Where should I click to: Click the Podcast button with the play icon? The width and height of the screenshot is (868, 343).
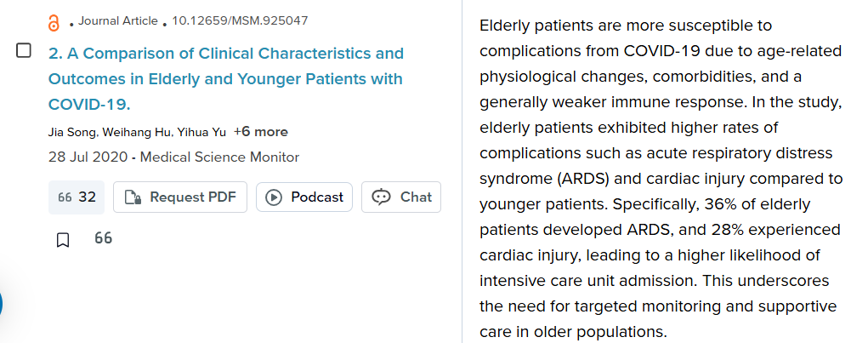point(304,197)
